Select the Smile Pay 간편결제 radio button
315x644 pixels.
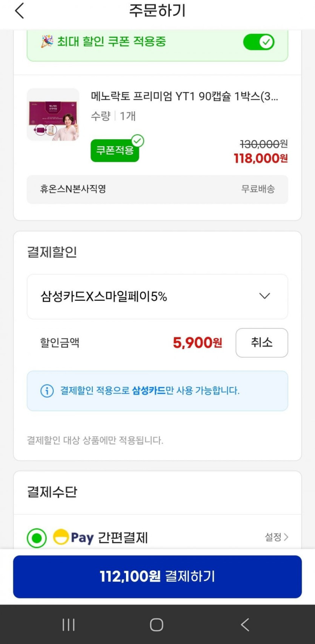pyautogui.click(x=37, y=538)
